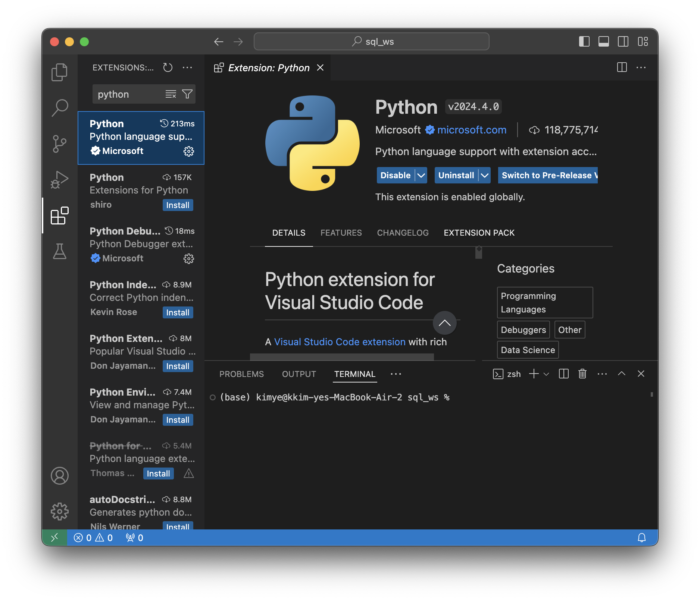Viewport: 700px width, 601px height.
Task: Start a new terminal with plus icon
Action: (x=534, y=374)
